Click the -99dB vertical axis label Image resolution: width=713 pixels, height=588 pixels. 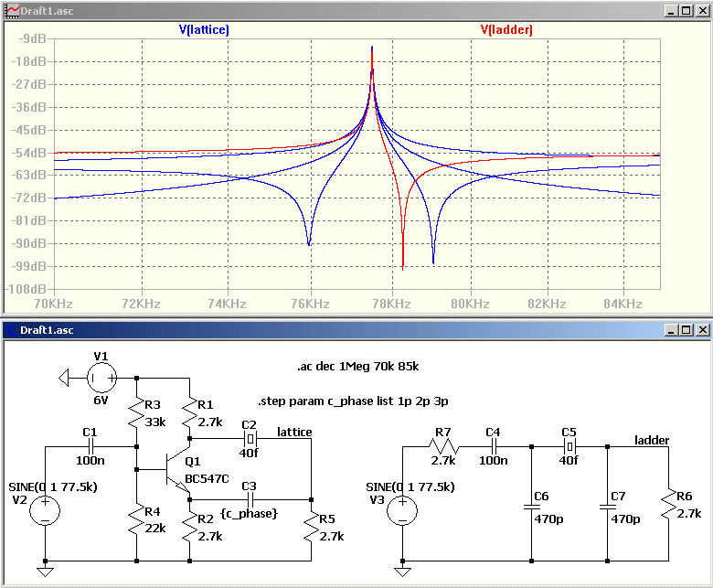point(28,266)
